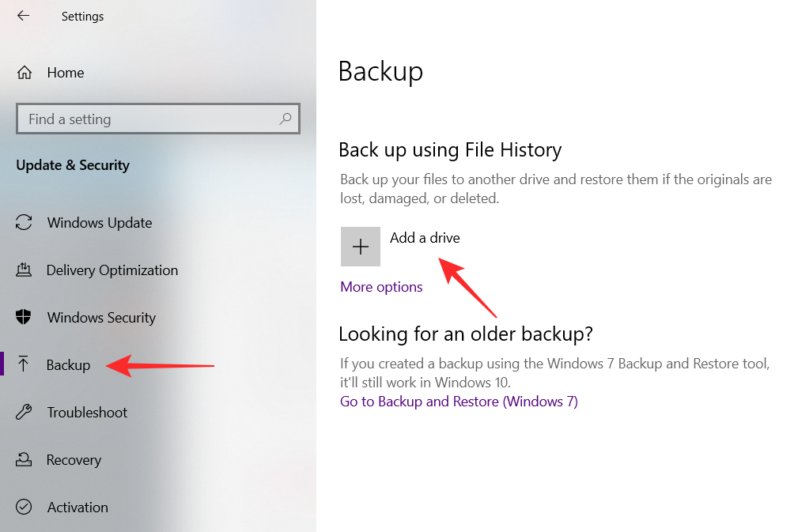Click the Activation checkmark circle icon
This screenshot has width=798, height=532.
pos(24,507)
